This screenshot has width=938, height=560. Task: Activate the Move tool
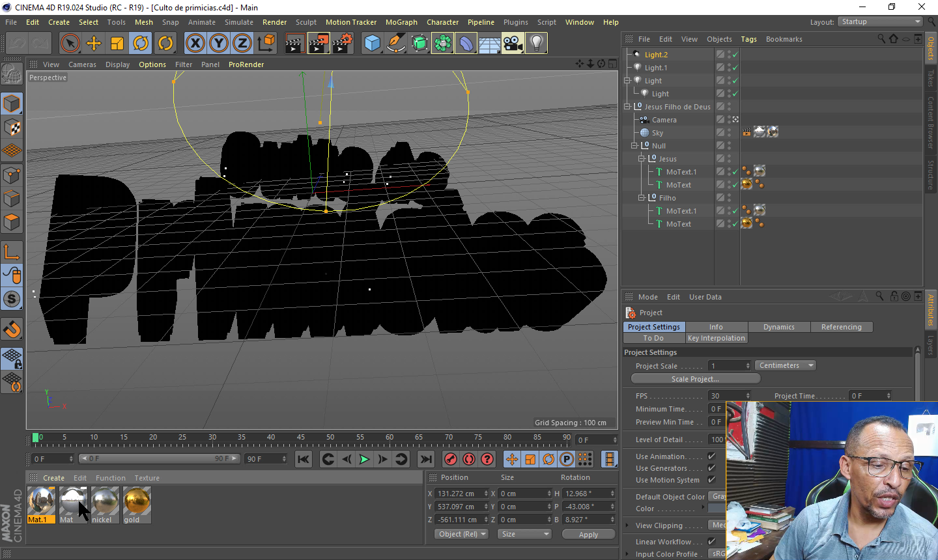point(94,44)
